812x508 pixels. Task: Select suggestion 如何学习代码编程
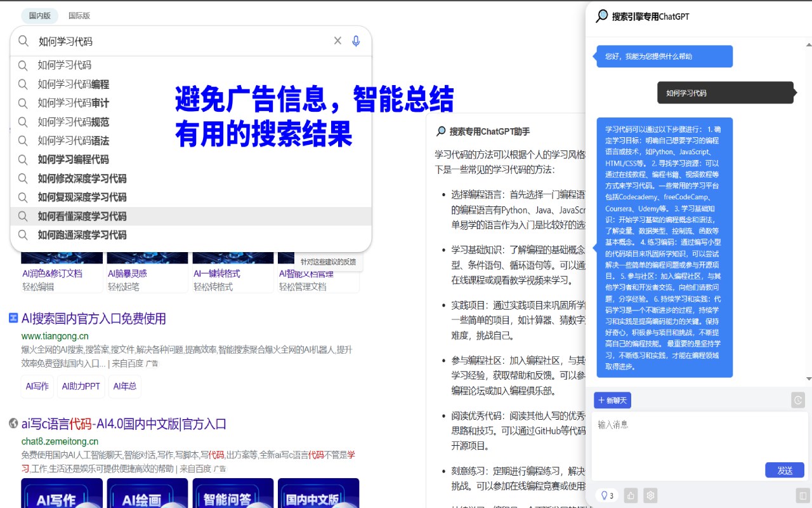pyautogui.click(x=191, y=84)
